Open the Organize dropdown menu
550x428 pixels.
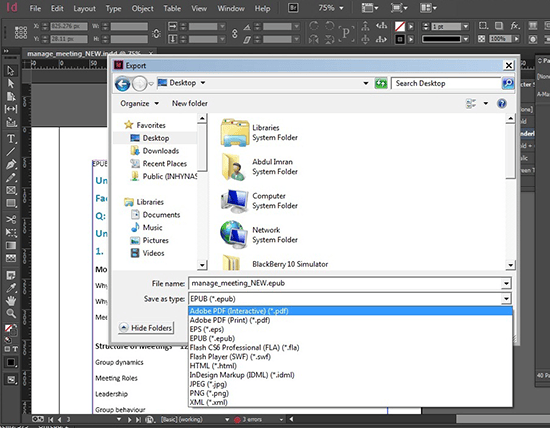coord(139,103)
